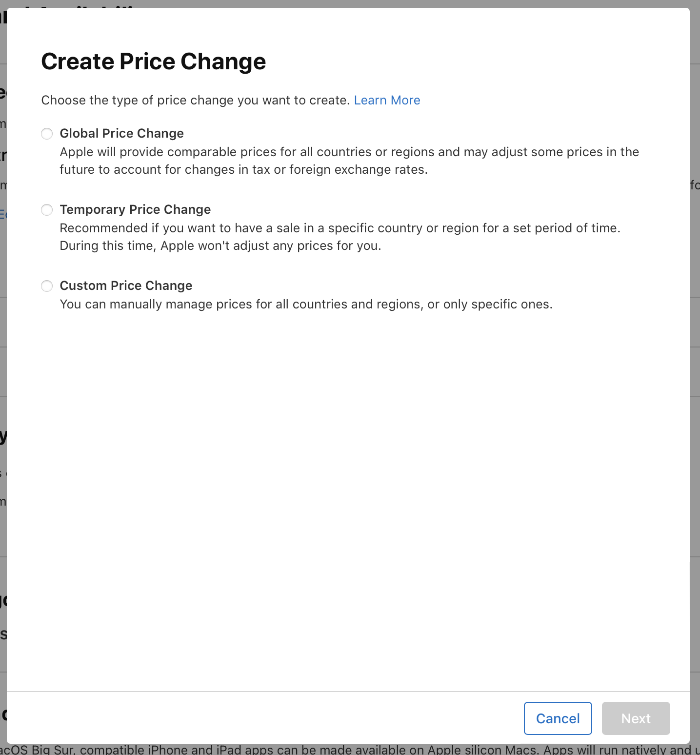
Task: Click the grayed-out Next button
Action: 635,718
